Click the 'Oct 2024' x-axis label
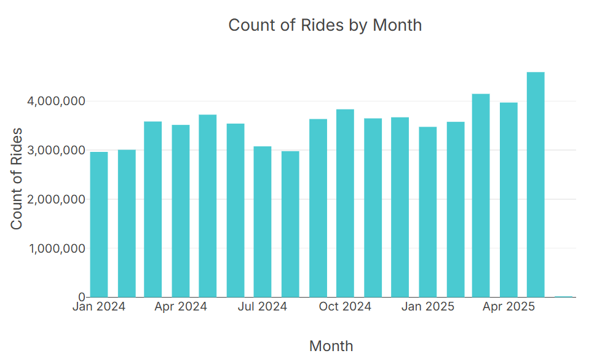The image size is (613, 364). tap(345, 307)
